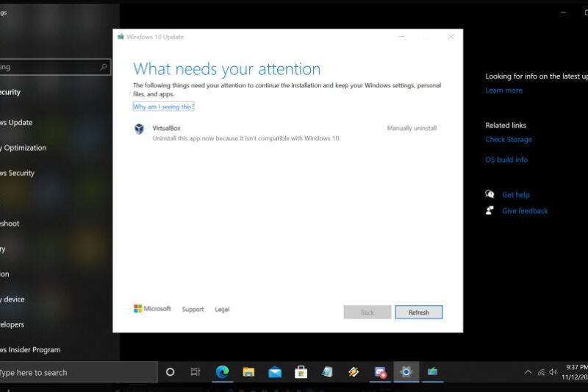Click the Give feedback link

pos(525,211)
